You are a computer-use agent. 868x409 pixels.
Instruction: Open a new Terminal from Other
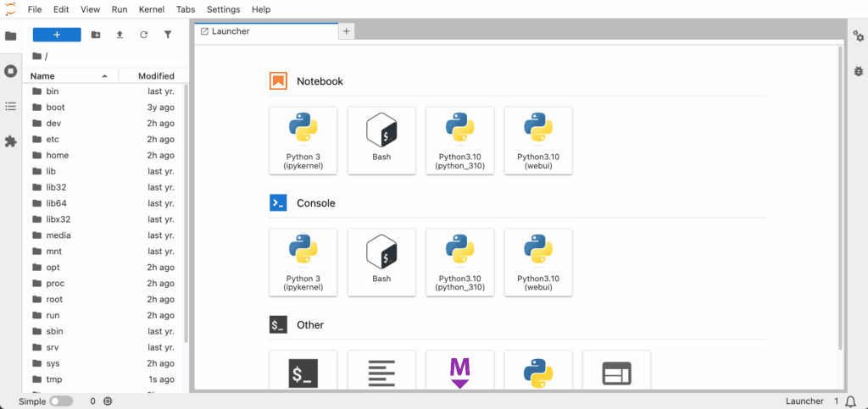(x=303, y=371)
